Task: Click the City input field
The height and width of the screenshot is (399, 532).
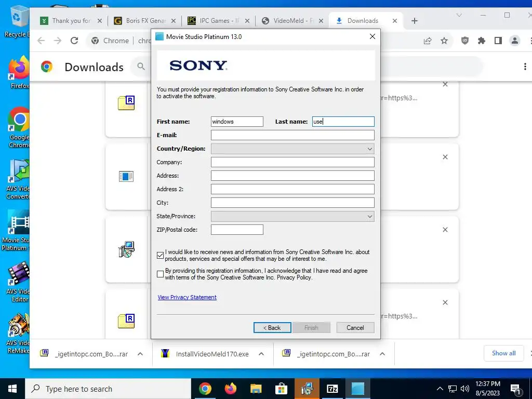Action: 292,203
